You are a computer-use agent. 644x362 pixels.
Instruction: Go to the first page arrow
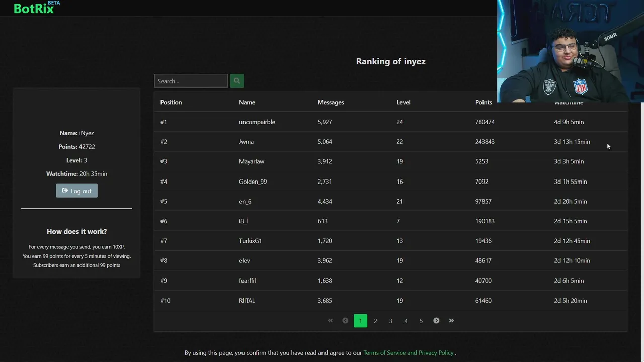[x=330, y=321]
